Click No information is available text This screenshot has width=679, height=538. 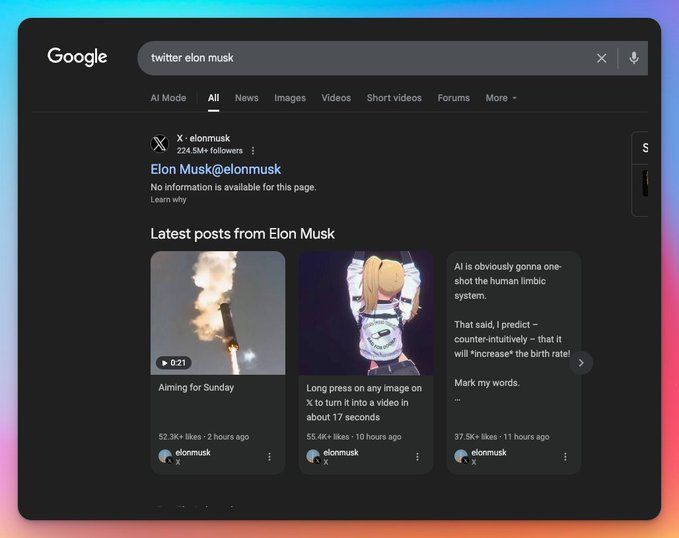(233, 187)
